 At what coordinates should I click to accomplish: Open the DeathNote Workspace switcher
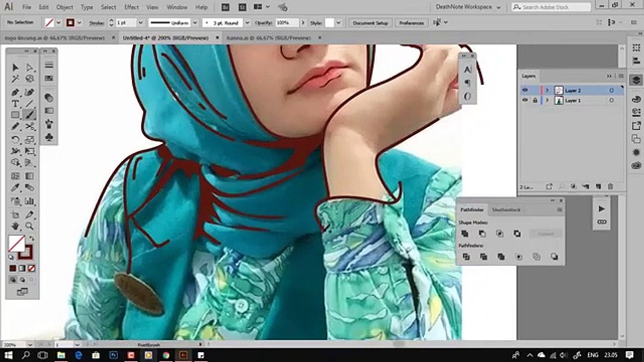[x=468, y=7]
